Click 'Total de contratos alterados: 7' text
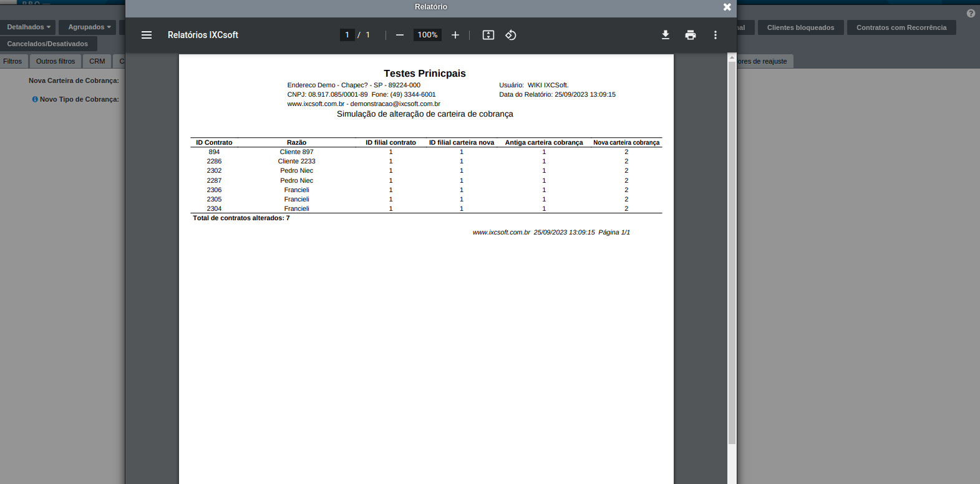 241,218
